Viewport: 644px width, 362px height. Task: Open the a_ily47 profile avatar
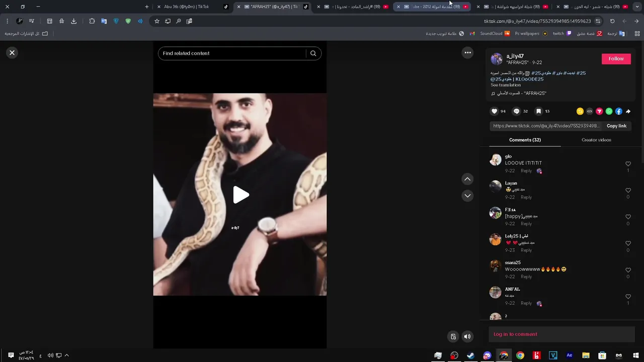497,59
